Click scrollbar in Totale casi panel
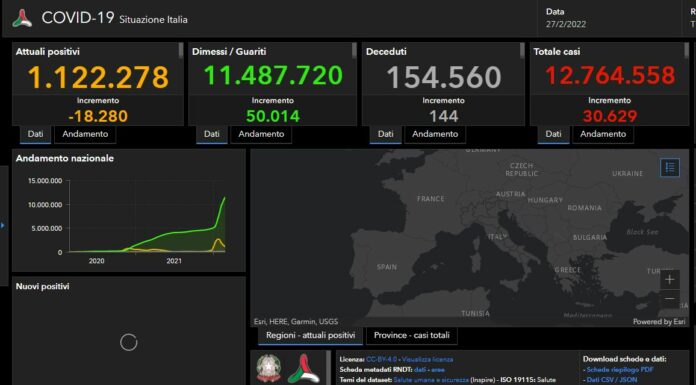 (x=687, y=50)
